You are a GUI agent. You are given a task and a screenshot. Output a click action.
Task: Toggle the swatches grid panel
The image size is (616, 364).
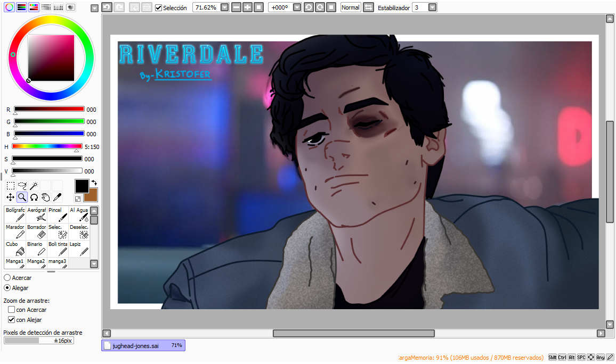(58, 7)
